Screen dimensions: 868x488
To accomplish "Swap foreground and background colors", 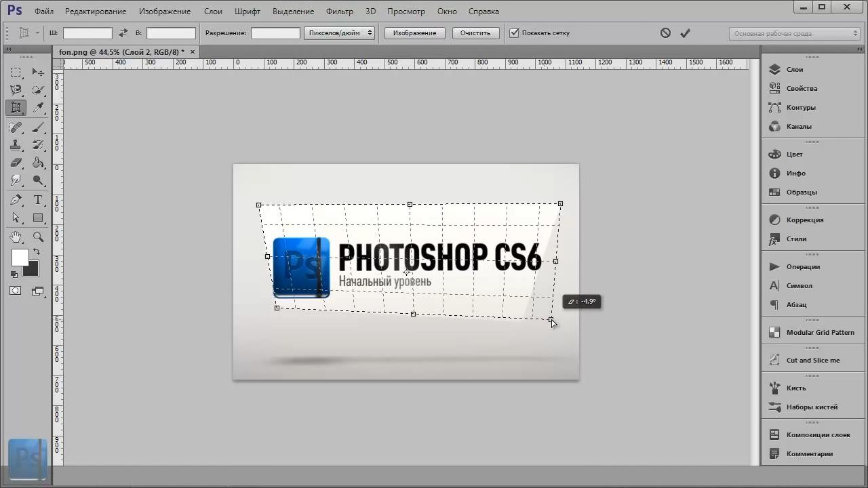I will [x=36, y=251].
